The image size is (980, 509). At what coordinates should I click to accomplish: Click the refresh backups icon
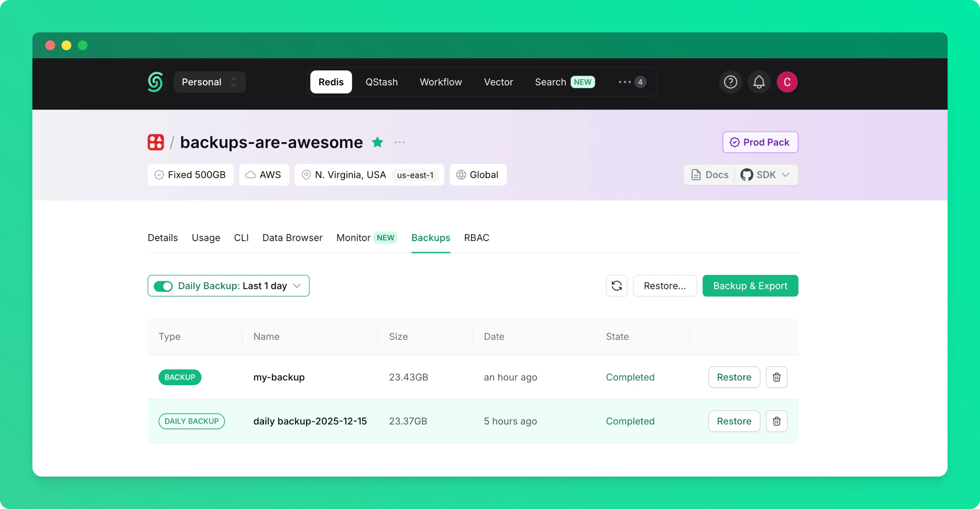coord(616,286)
